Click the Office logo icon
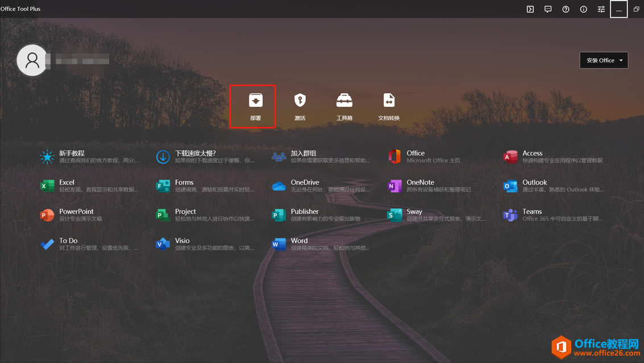Screen dimensions: 644x363 coord(394,156)
